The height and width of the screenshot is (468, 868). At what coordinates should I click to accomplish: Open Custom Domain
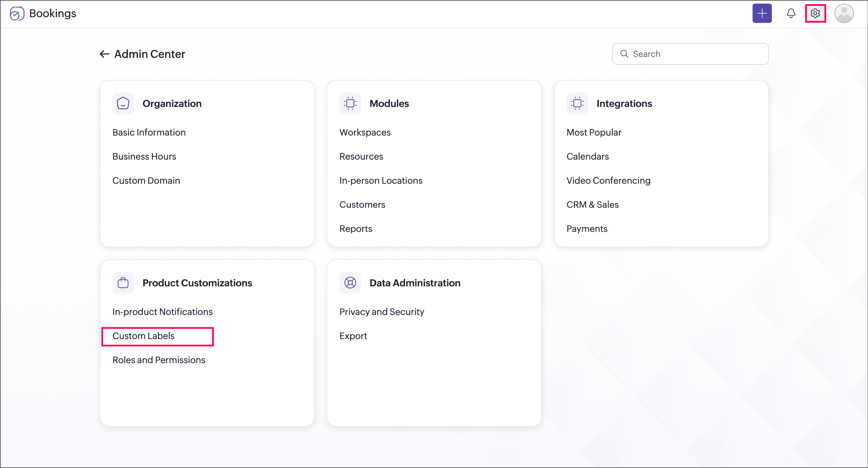click(x=146, y=181)
